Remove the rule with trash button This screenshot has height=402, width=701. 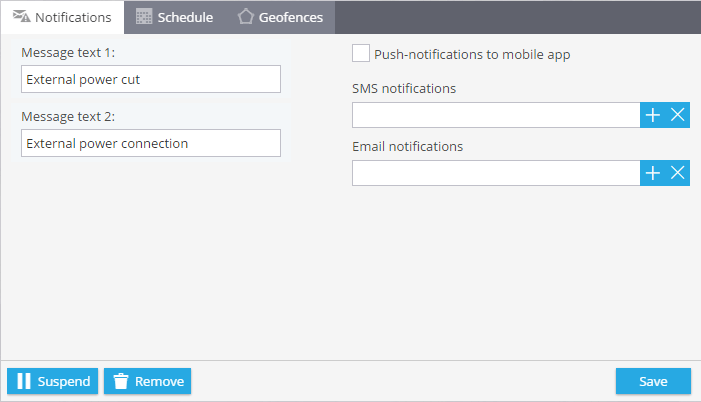(x=148, y=381)
